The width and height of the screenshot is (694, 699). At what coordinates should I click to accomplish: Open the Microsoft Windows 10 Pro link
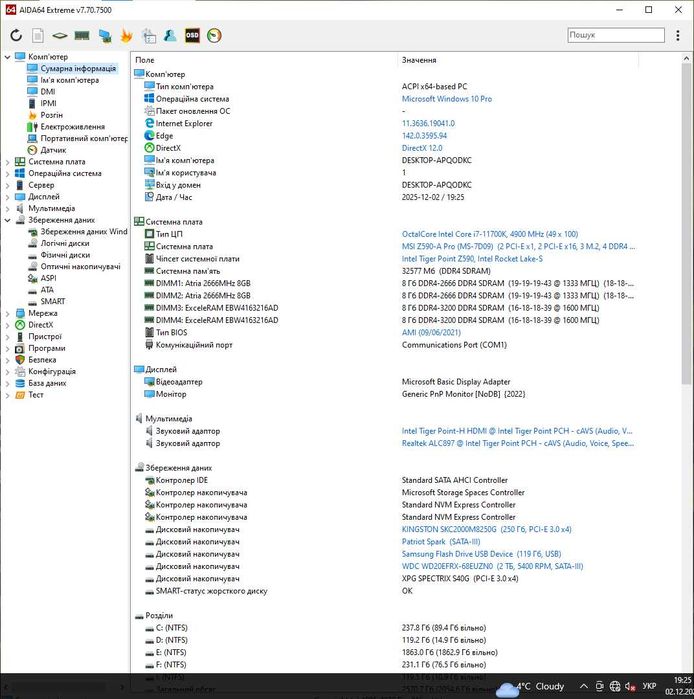[447, 99]
